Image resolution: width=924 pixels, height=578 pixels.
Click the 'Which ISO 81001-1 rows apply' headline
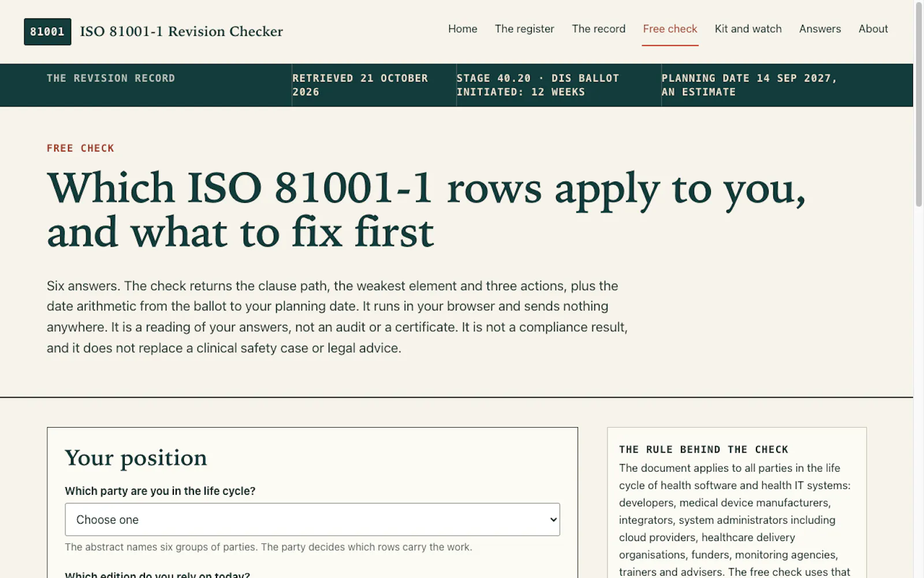[x=426, y=210]
